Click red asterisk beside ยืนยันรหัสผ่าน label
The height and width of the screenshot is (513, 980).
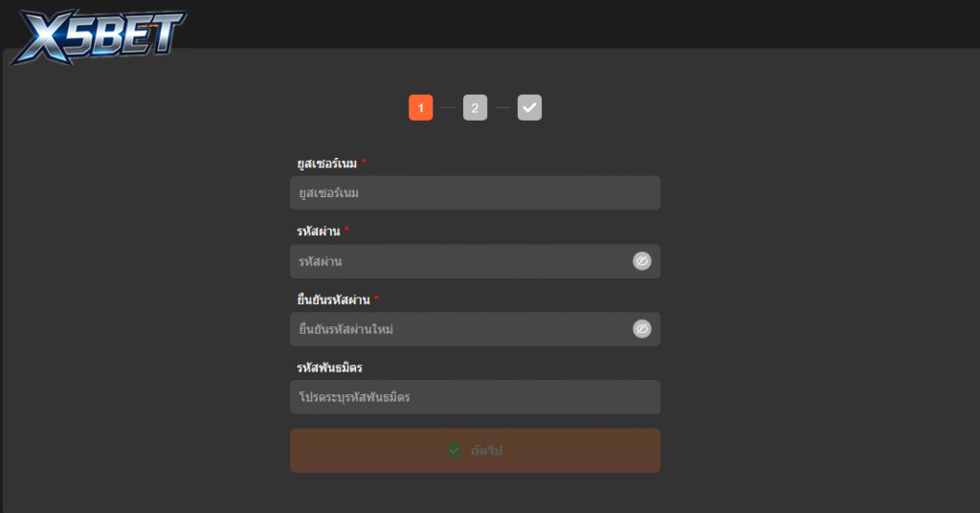[376, 299]
